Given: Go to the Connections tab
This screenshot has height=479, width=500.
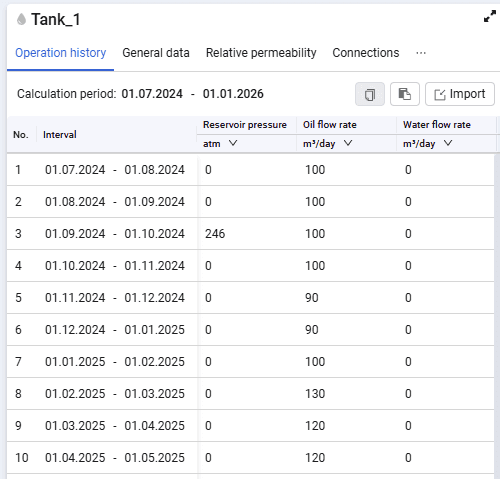Looking at the screenshot, I should [x=366, y=53].
